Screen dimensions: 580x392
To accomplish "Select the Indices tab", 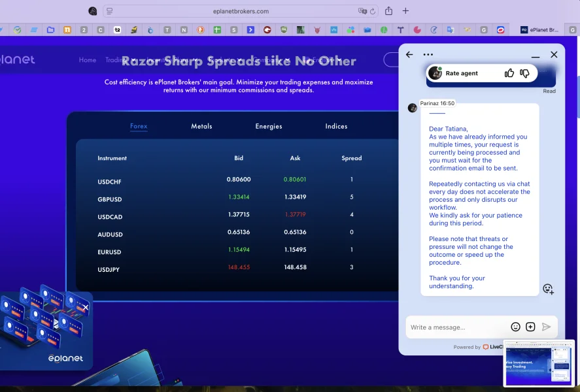I will point(336,126).
